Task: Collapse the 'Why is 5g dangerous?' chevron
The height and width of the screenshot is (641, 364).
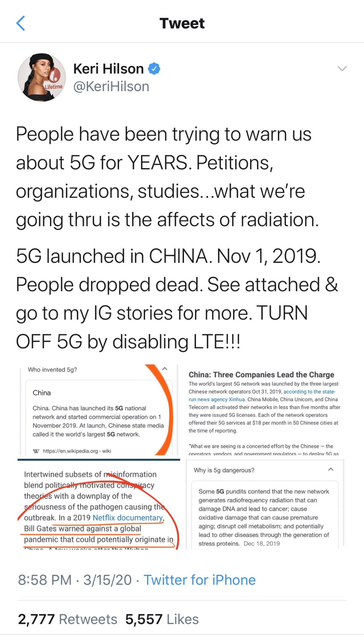Action: click(x=331, y=469)
